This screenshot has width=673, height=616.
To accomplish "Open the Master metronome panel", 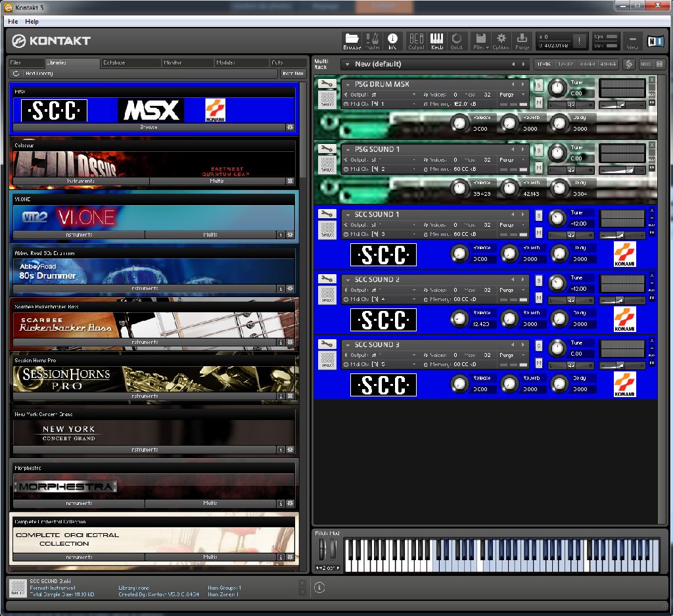I will coord(372,41).
